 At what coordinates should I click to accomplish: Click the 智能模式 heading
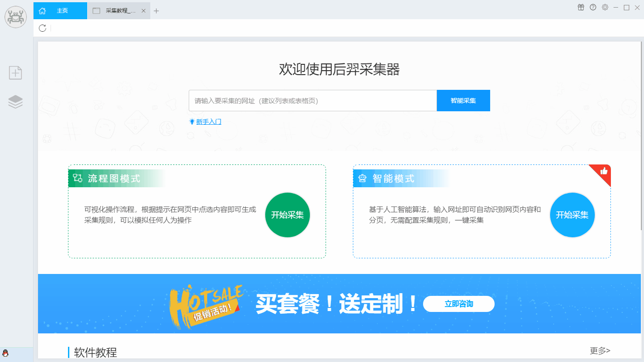(394, 179)
